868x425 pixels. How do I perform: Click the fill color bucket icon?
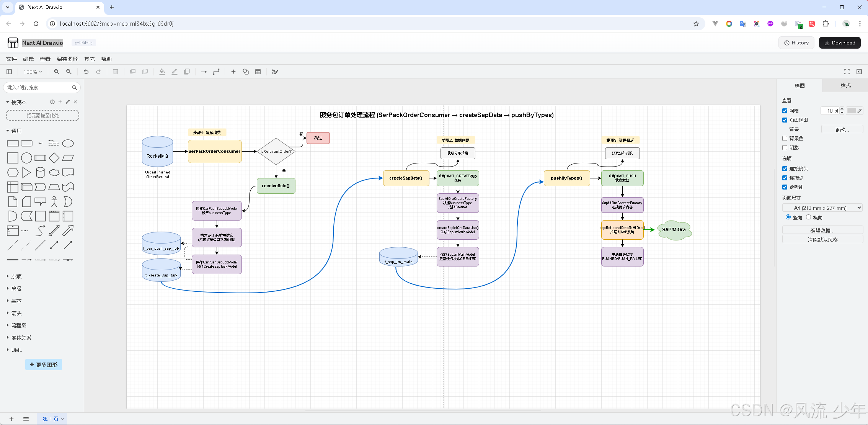162,72
